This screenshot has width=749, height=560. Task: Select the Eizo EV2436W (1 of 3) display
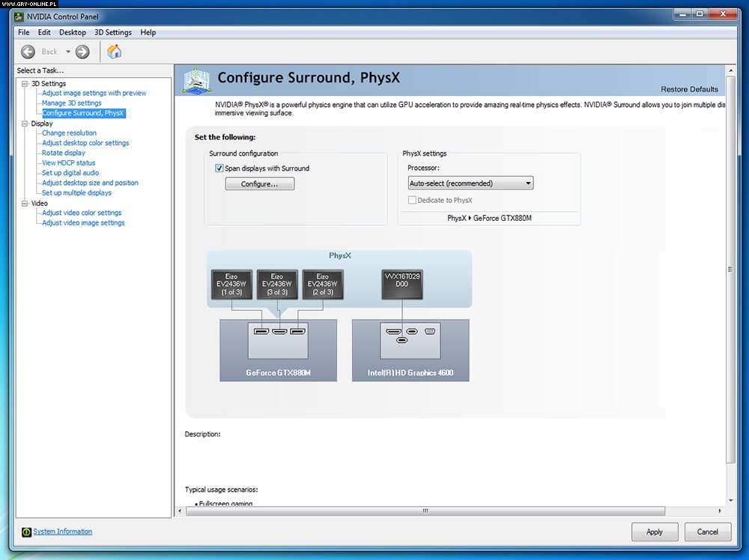[232, 284]
